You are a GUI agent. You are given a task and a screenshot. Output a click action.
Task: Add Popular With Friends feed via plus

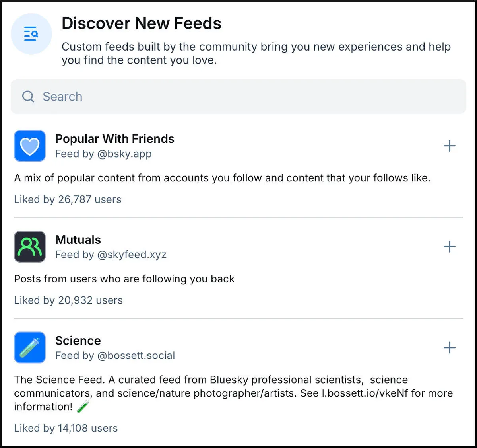[450, 146]
